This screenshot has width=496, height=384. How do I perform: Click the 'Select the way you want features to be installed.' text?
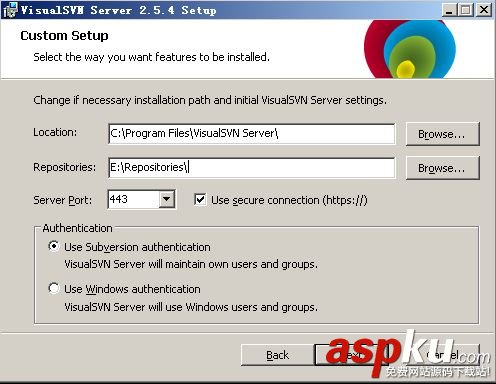[x=151, y=57]
